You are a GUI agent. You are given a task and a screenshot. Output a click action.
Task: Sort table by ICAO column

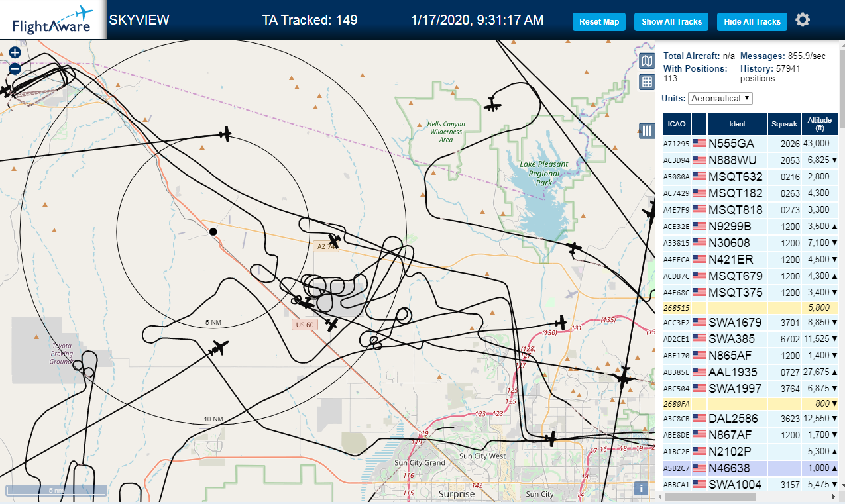click(676, 124)
